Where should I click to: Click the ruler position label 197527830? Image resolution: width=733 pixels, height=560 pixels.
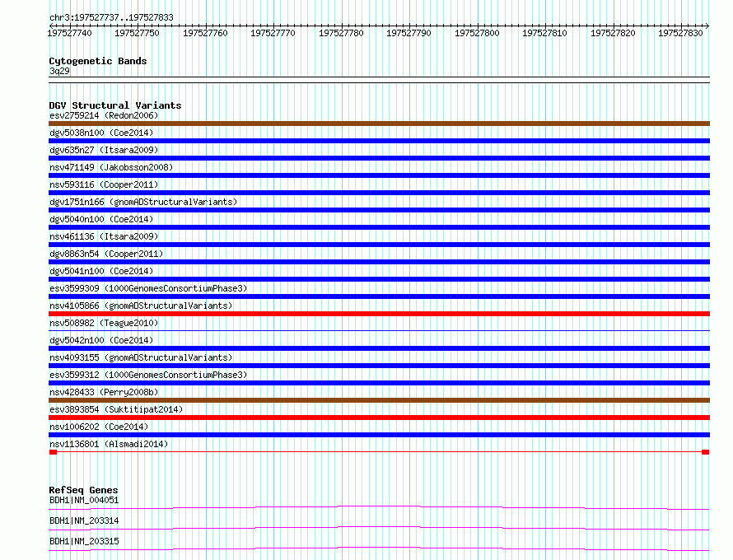coord(680,33)
